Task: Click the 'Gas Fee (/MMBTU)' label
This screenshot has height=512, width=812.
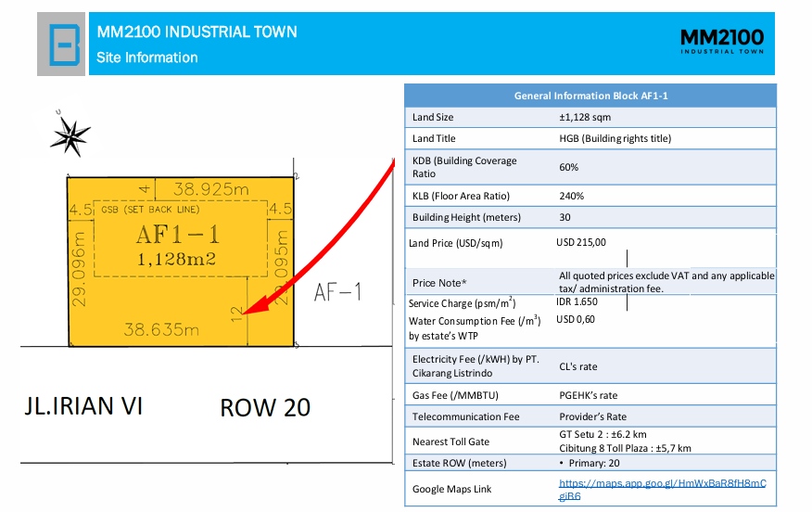Action: 455,395
